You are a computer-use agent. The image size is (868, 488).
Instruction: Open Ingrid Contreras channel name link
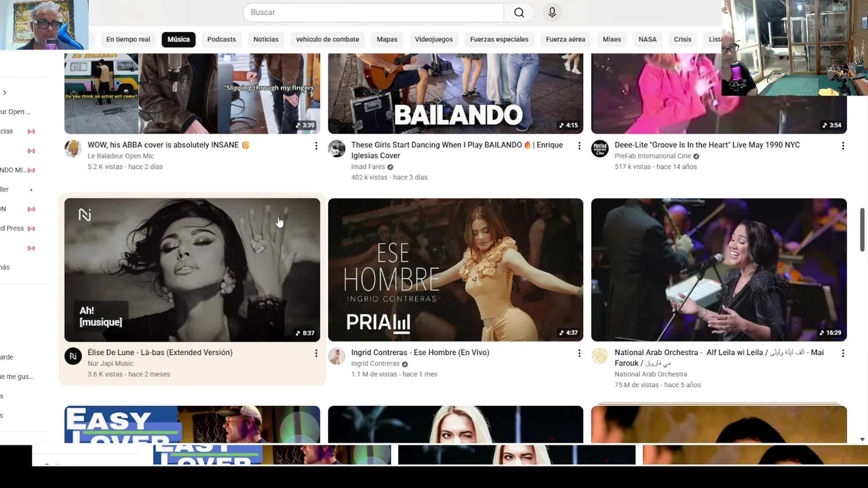click(x=375, y=363)
